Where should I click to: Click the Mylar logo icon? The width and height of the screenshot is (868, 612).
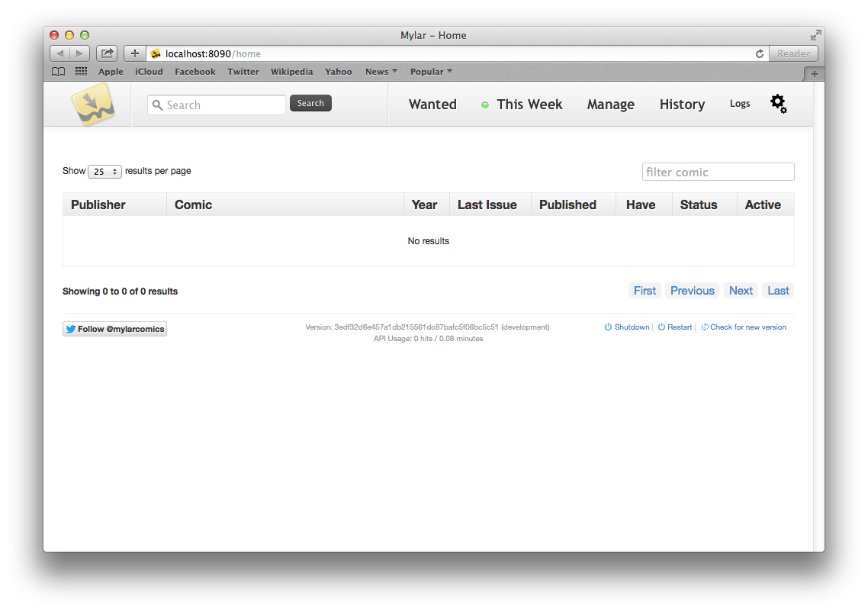click(92, 105)
